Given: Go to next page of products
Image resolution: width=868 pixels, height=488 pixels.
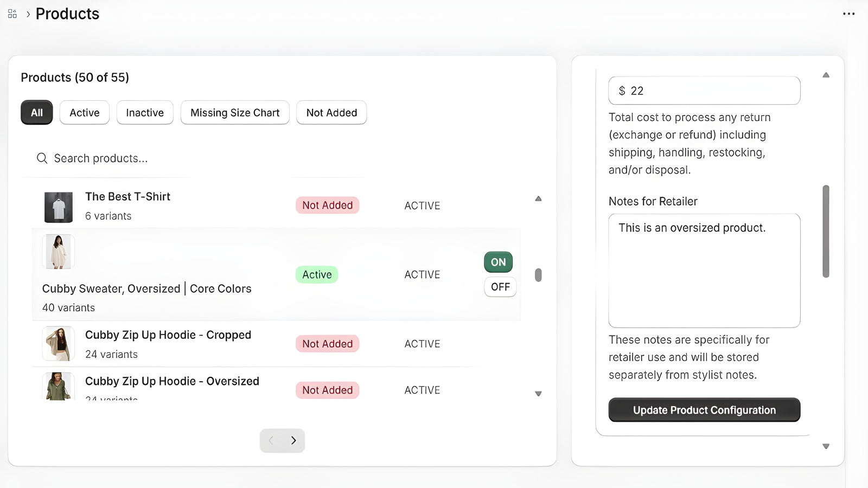Looking at the screenshot, I should coord(293,440).
